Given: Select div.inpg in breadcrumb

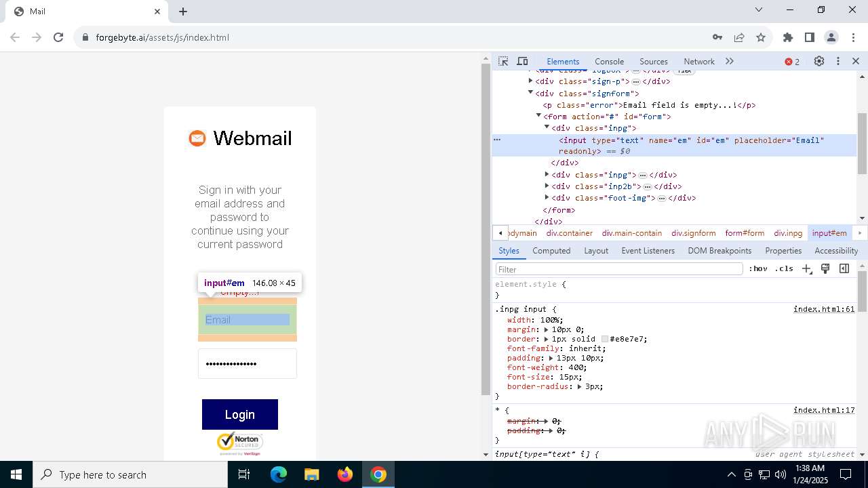Looking at the screenshot, I should pyautogui.click(x=788, y=233).
